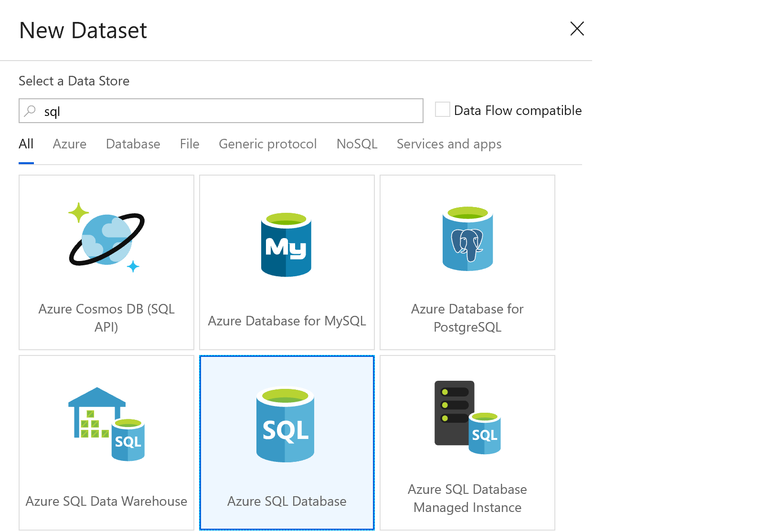Click the 'Azure Database for PostgreSQL' caption text
Image resolution: width=764 pixels, height=532 pixels.
coord(467,318)
